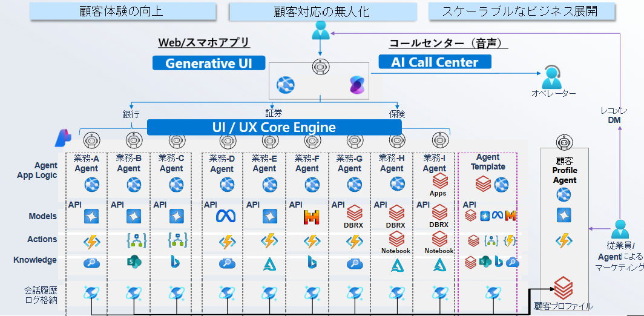Select the Functions icon in Profile Agent column

(563, 240)
